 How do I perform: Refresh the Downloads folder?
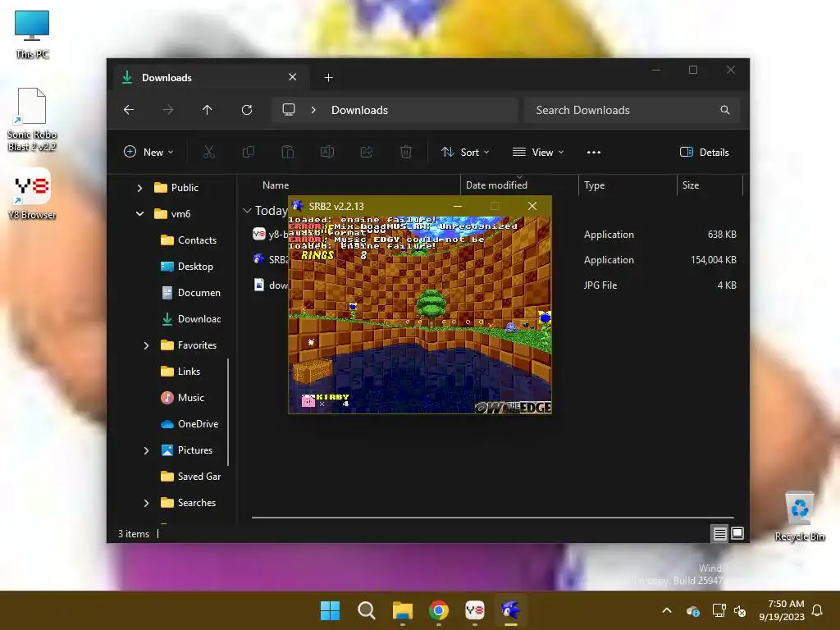pyautogui.click(x=247, y=110)
